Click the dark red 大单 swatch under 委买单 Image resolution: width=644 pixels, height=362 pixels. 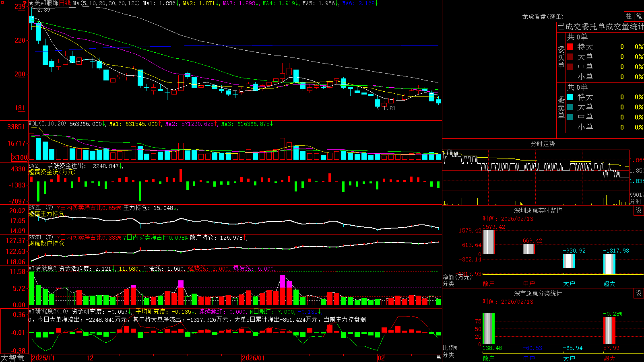(x=570, y=57)
